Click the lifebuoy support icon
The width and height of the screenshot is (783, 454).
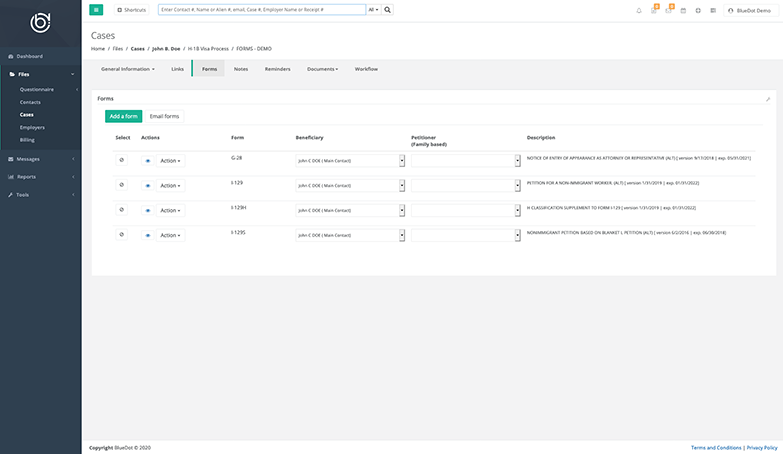coord(698,10)
